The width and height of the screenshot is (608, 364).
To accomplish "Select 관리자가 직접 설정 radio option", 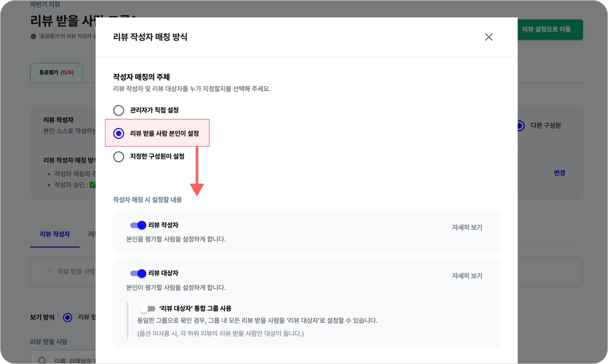I will coord(118,110).
